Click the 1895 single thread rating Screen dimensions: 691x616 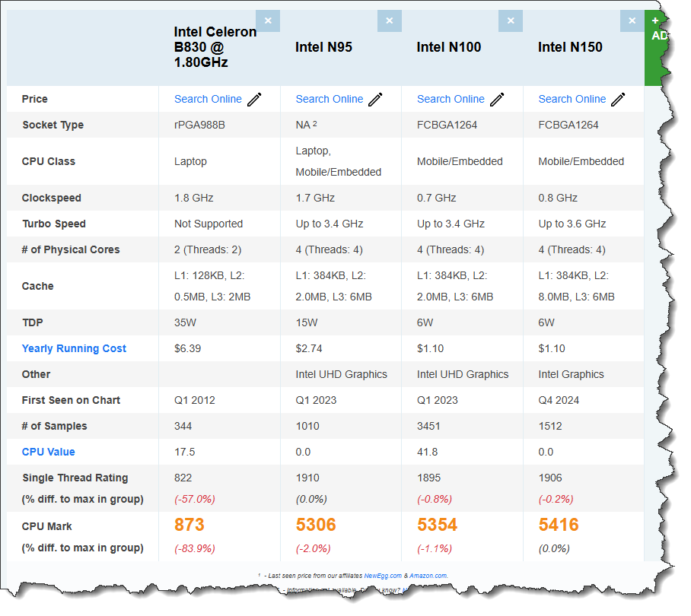pos(428,478)
